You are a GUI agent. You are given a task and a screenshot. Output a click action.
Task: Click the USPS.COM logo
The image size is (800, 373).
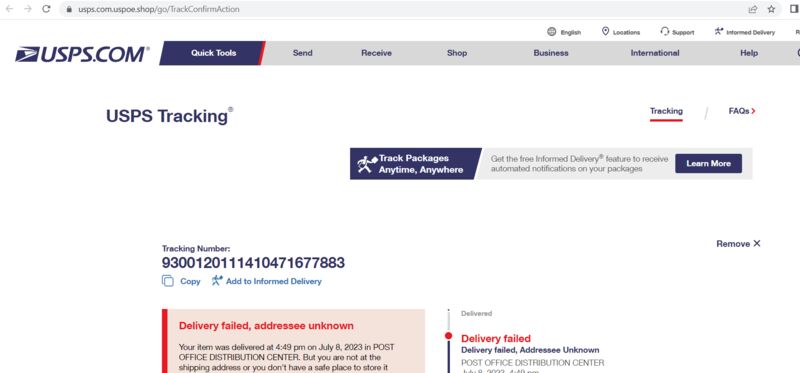[x=82, y=54]
